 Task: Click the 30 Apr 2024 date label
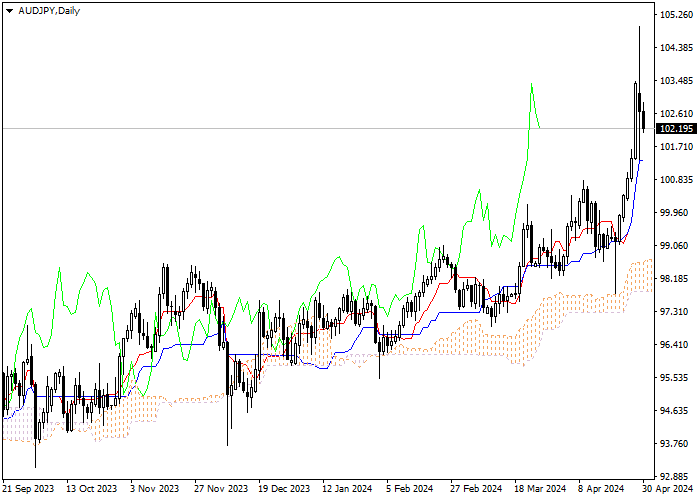(668, 489)
